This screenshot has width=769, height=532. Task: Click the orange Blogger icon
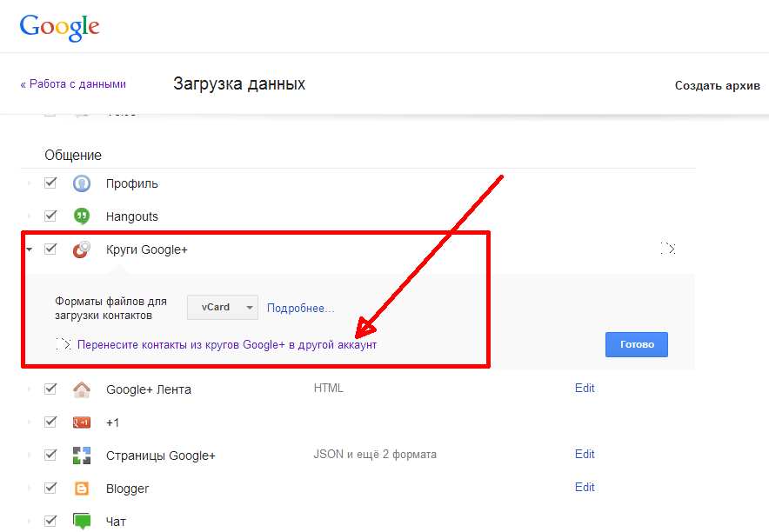(82, 489)
